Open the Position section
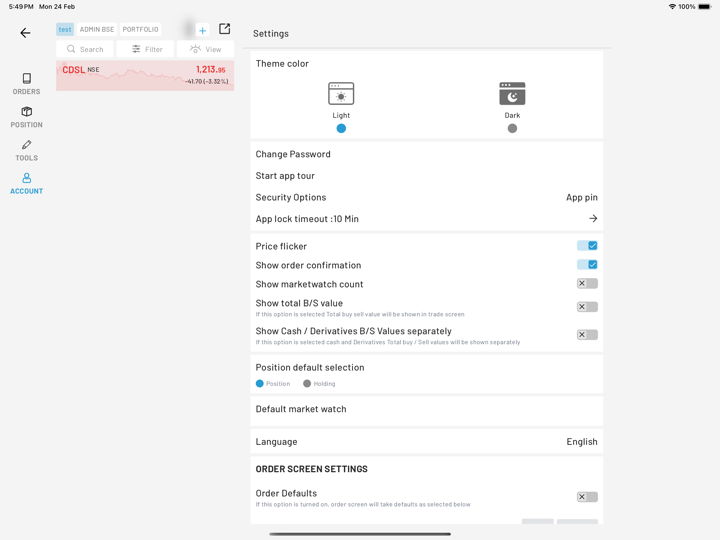 pos(26,117)
